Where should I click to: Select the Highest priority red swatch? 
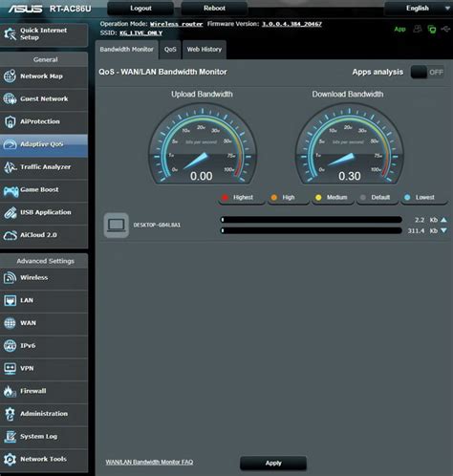[225, 198]
